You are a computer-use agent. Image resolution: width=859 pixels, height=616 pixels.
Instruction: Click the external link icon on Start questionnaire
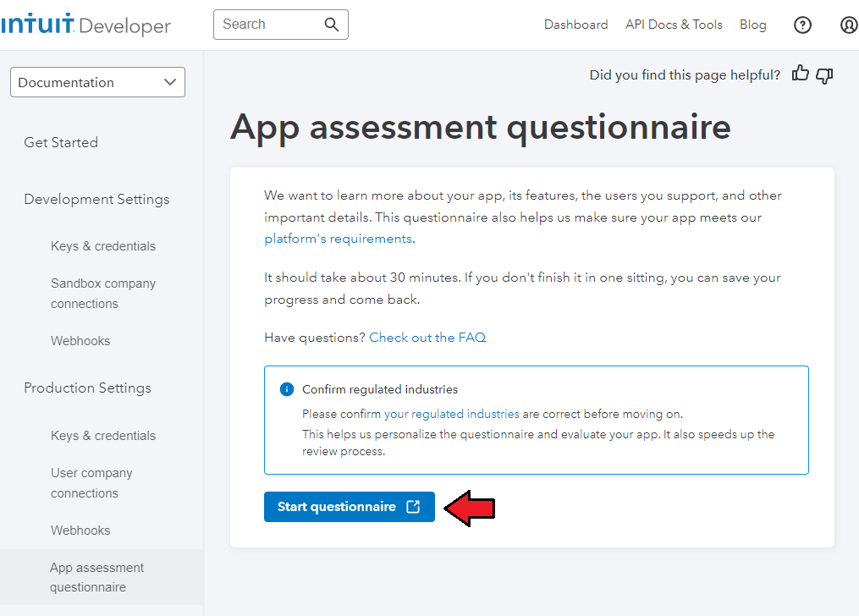pos(413,507)
